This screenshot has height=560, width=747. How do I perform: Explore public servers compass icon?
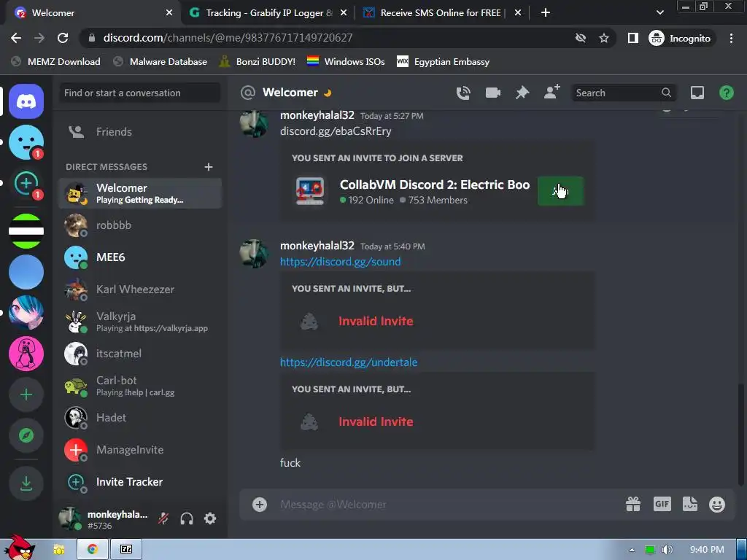tap(26, 435)
